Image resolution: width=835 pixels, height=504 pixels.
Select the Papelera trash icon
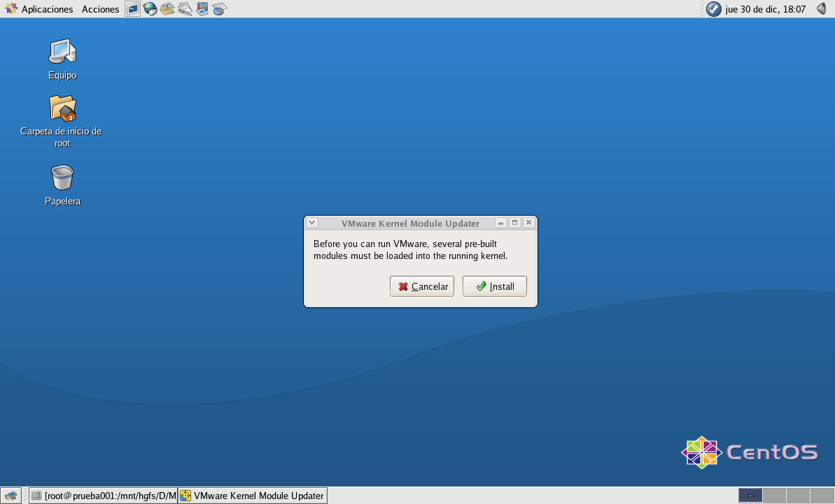pos(62,185)
